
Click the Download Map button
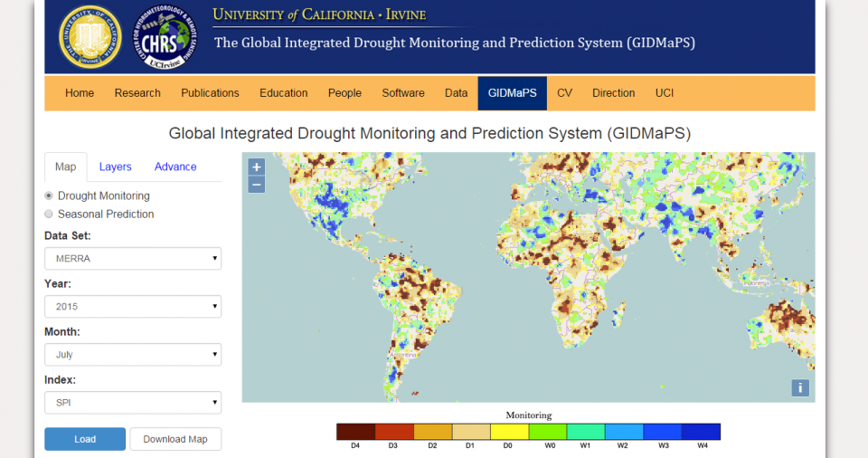click(175, 439)
